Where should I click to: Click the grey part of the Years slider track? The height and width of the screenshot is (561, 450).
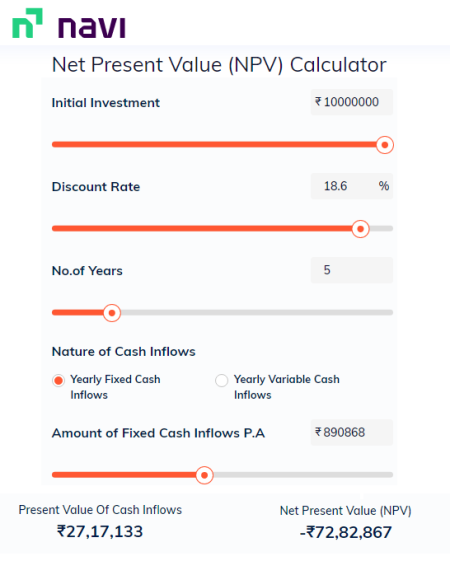pyautogui.click(x=257, y=313)
